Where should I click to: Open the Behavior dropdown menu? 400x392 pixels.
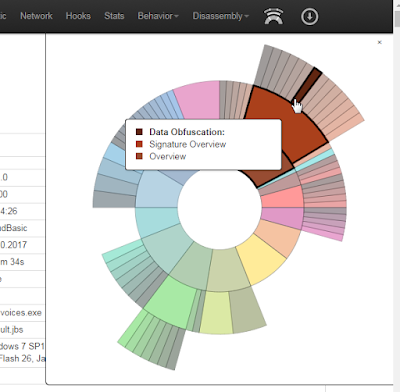(x=158, y=16)
